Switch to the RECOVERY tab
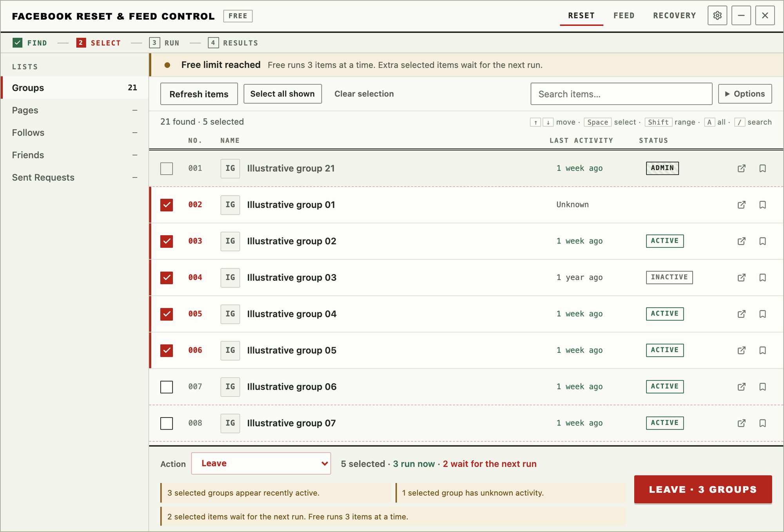Screen dimensions: 784x532 (674, 16)
